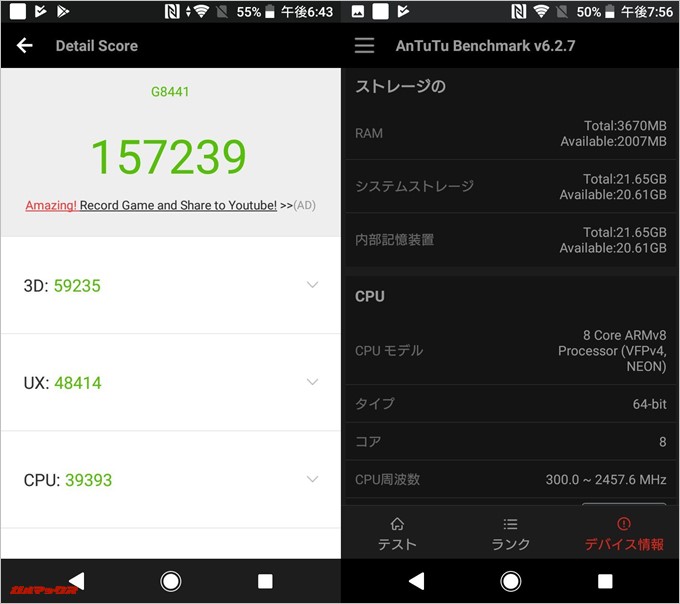Tap Android back button on right screen
The width and height of the screenshot is (680, 604).
point(417,581)
